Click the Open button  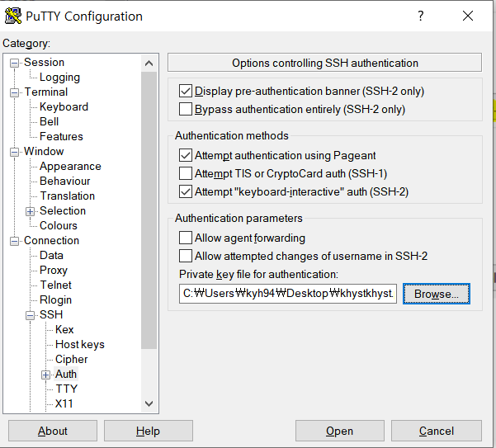click(340, 431)
